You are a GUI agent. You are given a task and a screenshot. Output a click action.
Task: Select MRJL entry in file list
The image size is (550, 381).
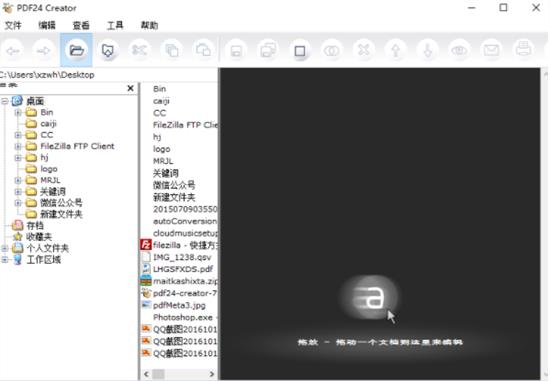[x=163, y=161]
